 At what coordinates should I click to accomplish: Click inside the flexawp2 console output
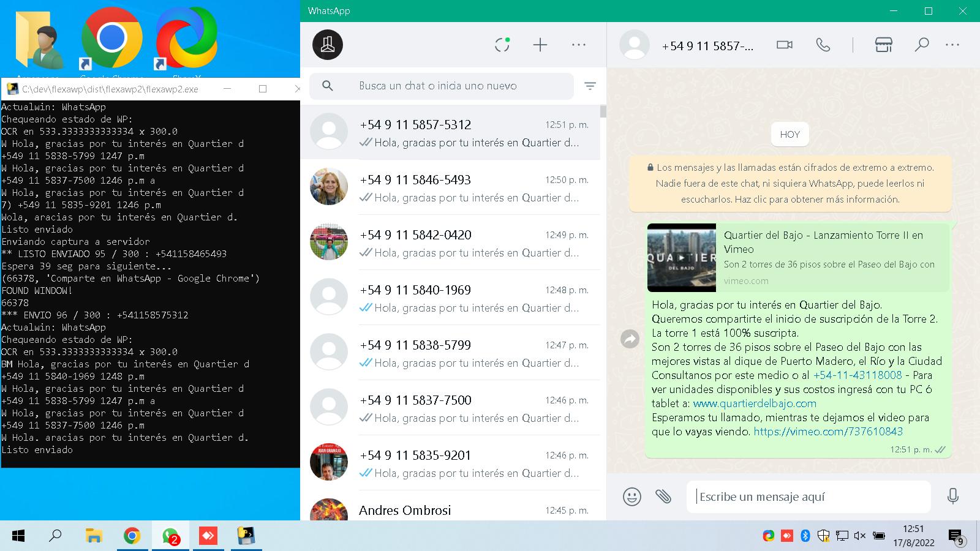[150, 283]
